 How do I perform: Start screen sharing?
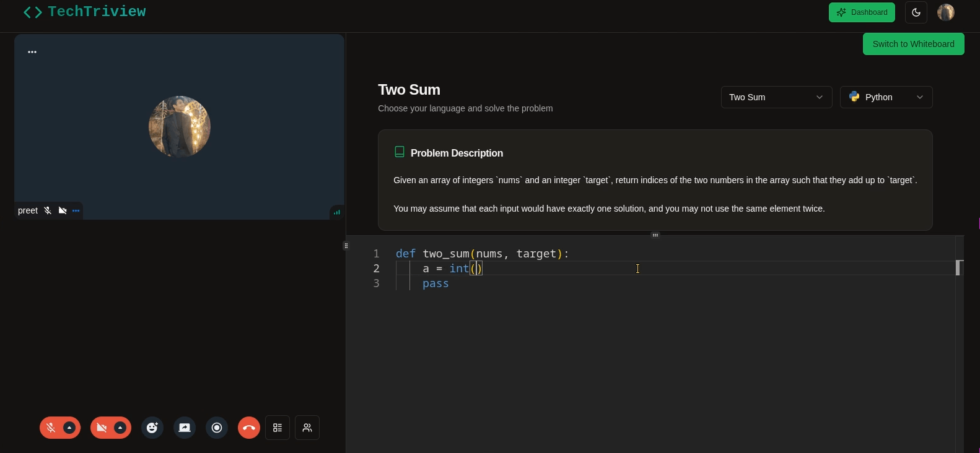pos(185,428)
